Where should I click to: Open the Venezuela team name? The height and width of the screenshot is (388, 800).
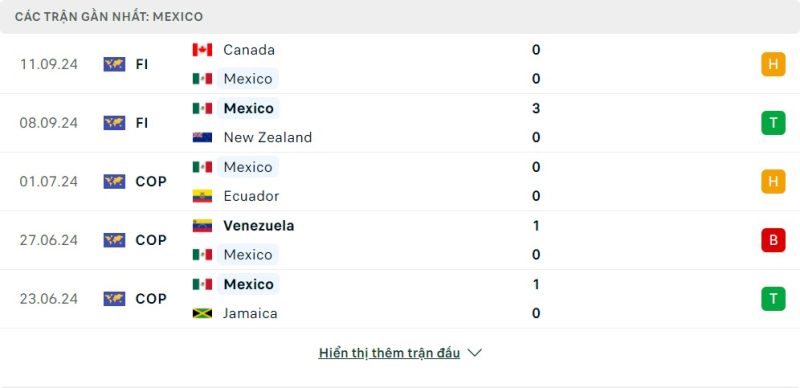point(259,226)
